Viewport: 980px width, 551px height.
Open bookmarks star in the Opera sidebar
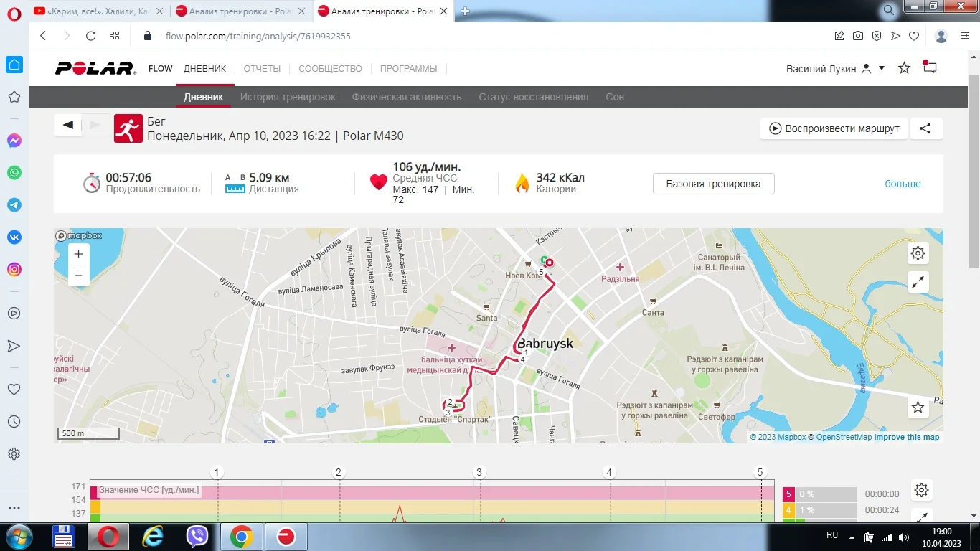[x=14, y=97]
